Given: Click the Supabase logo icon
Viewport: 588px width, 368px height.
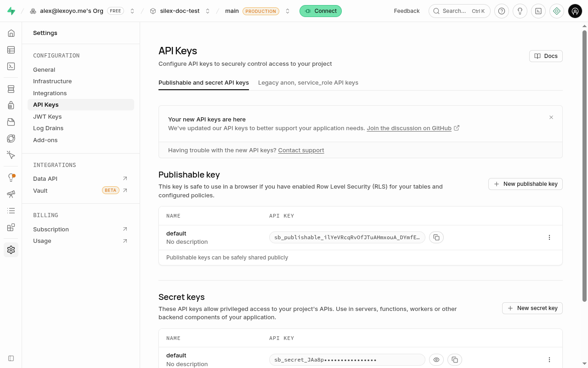Looking at the screenshot, I should click(x=11, y=11).
